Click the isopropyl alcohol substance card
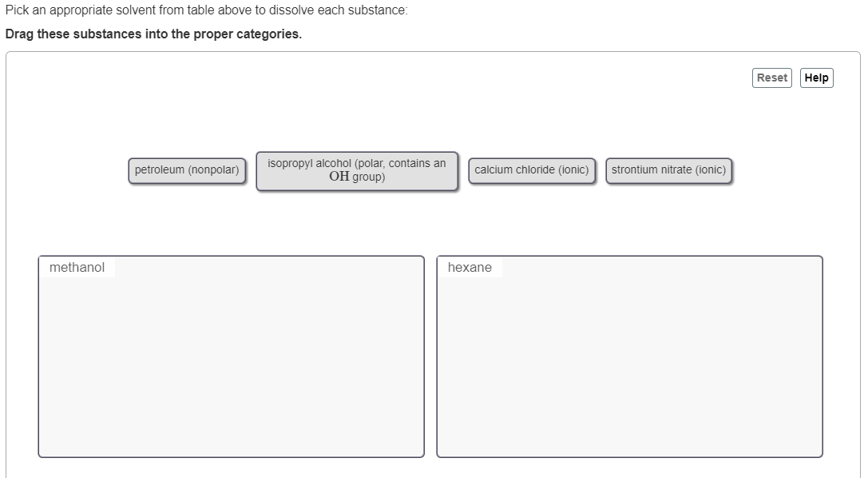Viewport: 868px width, 478px height. pos(357,169)
